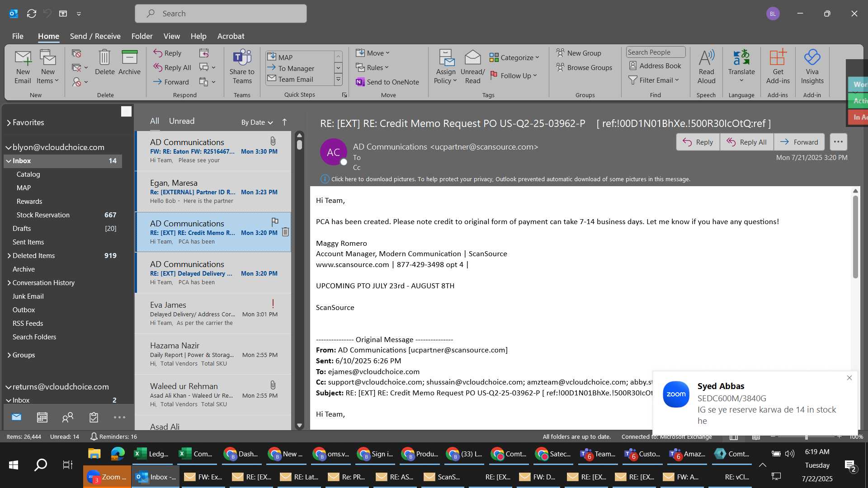Open the Rules dropdown
Screen dimensions: 868x488
[x=372, y=67]
